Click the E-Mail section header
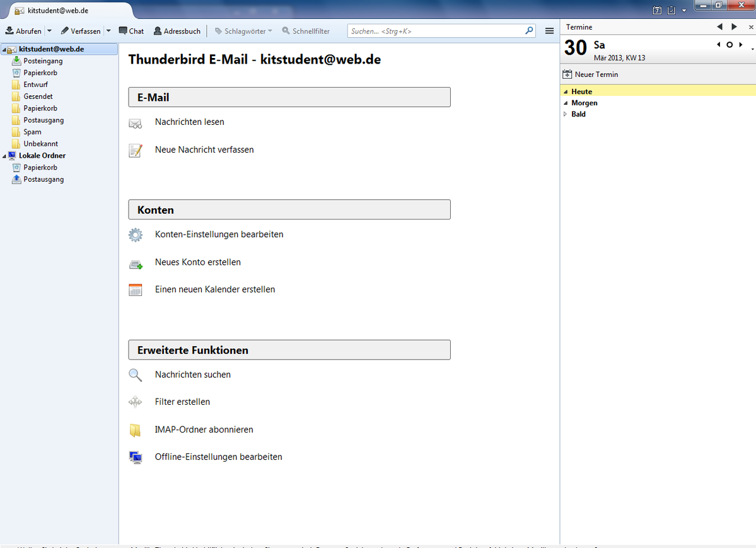 [x=289, y=98]
